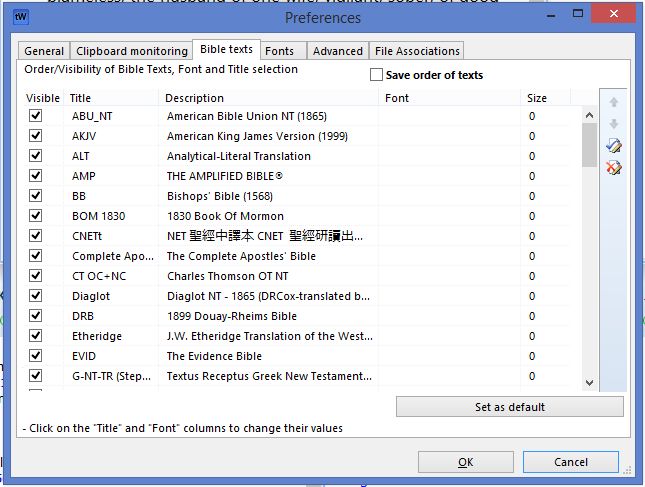The width and height of the screenshot is (645, 487).
Task: Toggle BOM 1830 visibility
Action: (x=35, y=216)
